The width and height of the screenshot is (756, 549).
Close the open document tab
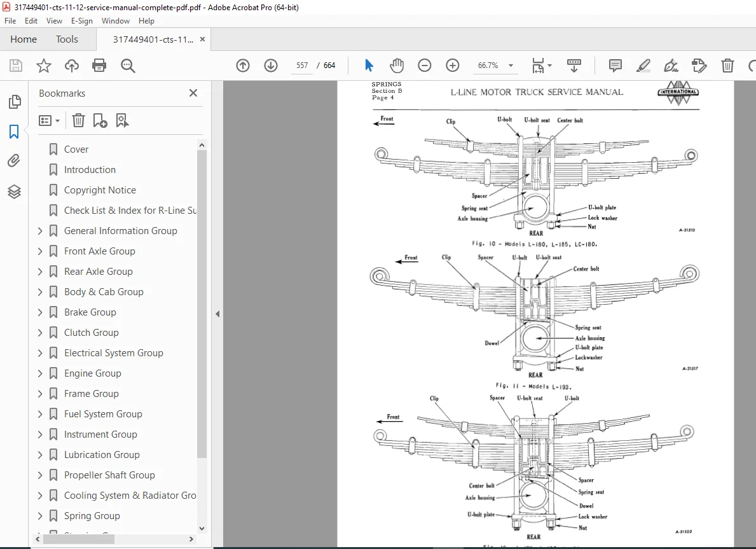click(202, 39)
